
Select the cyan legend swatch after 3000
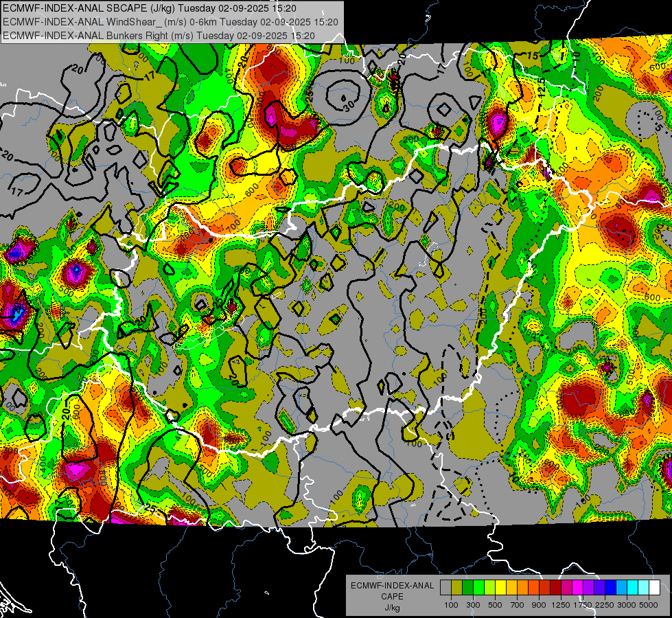pyautogui.click(x=633, y=588)
